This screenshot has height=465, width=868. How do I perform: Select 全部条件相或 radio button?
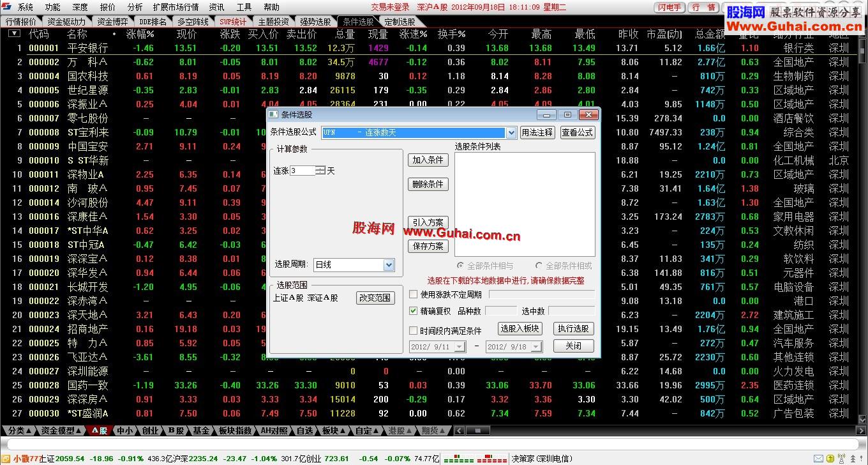click(539, 266)
